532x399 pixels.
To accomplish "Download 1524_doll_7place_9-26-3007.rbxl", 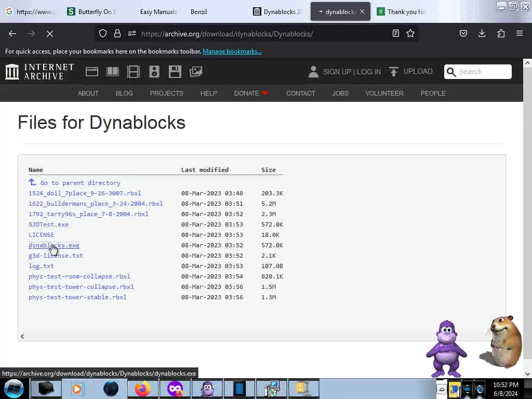I will click(x=85, y=193).
